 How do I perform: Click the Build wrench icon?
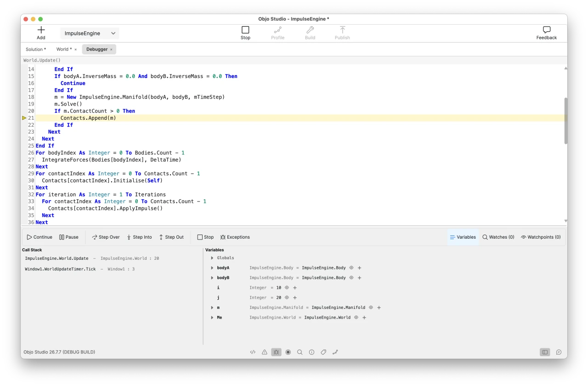point(310,30)
